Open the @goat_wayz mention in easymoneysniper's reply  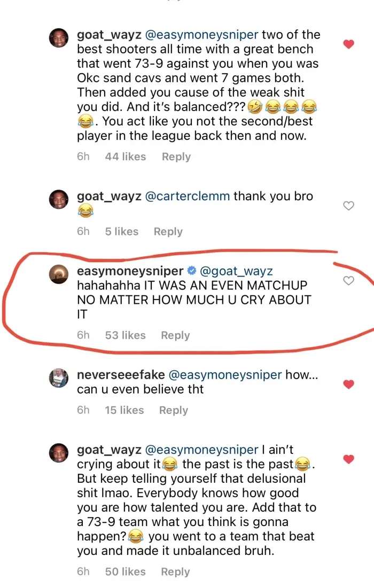tap(236, 271)
